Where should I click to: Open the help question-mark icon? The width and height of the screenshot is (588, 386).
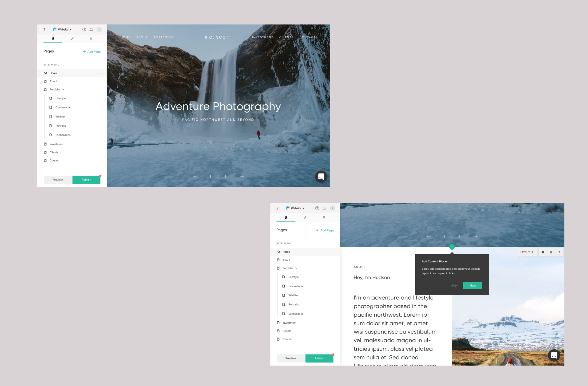pyautogui.click(x=84, y=29)
